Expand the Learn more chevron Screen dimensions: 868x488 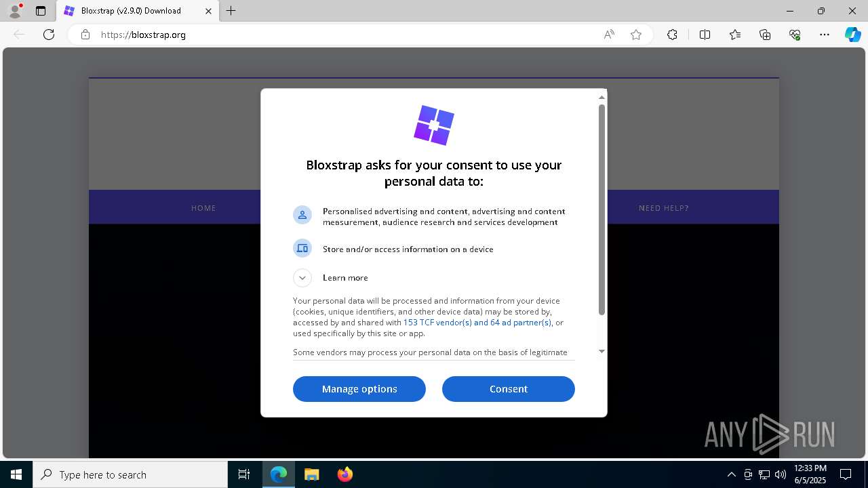click(x=302, y=278)
